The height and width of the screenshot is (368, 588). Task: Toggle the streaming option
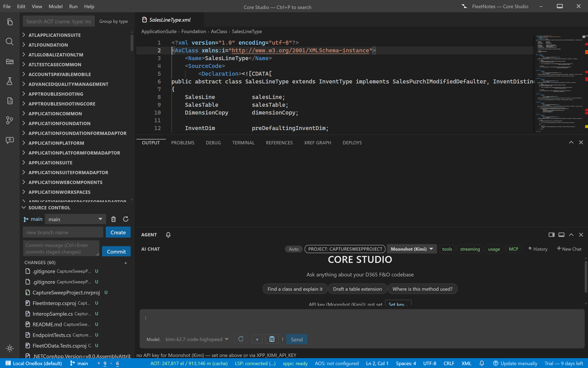click(x=470, y=249)
